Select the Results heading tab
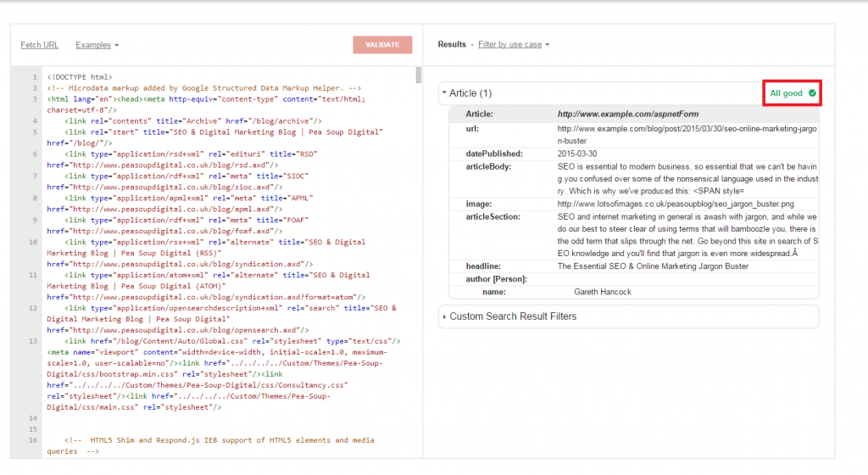 pyautogui.click(x=452, y=44)
